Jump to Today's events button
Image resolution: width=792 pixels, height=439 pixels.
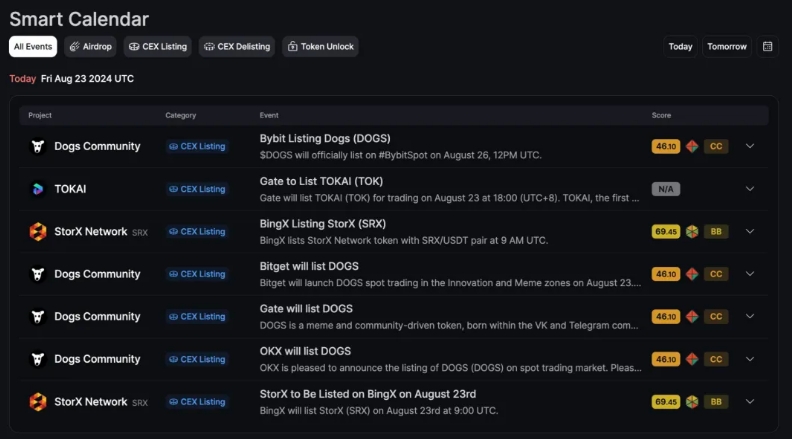click(x=680, y=46)
